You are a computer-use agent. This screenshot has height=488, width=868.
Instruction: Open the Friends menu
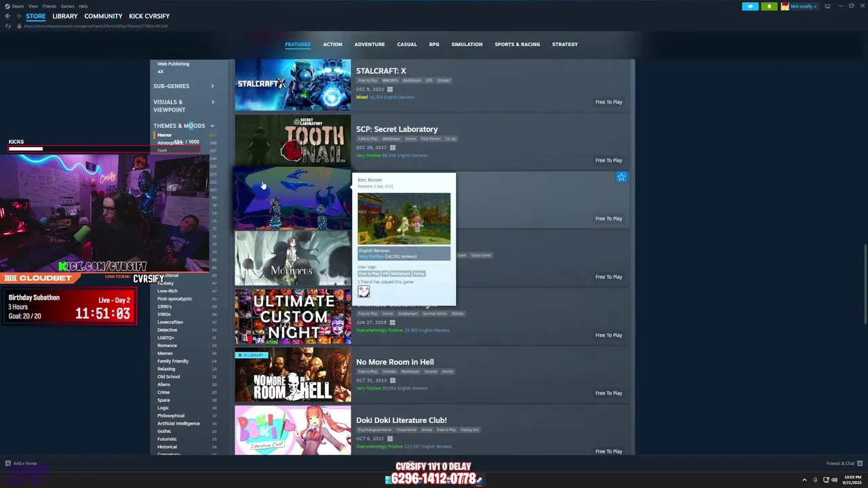50,6
